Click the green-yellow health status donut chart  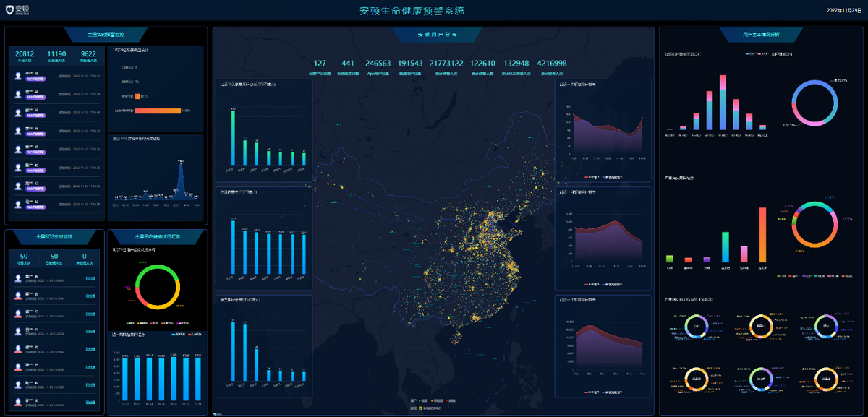click(156, 288)
